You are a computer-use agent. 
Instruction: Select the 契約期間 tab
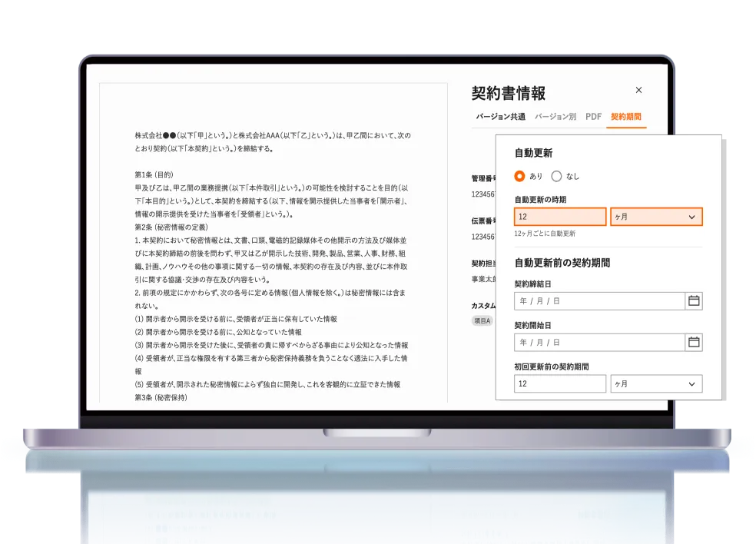[x=626, y=117]
